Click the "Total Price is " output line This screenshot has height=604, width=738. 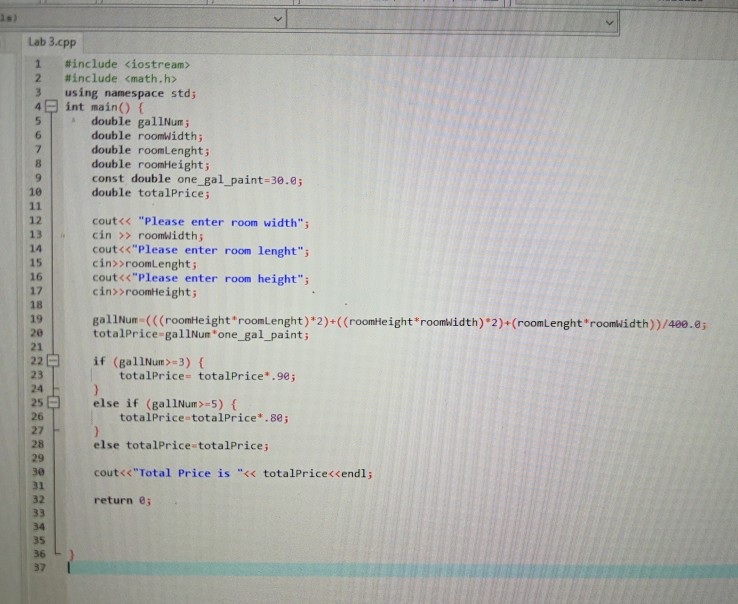point(233,473)
